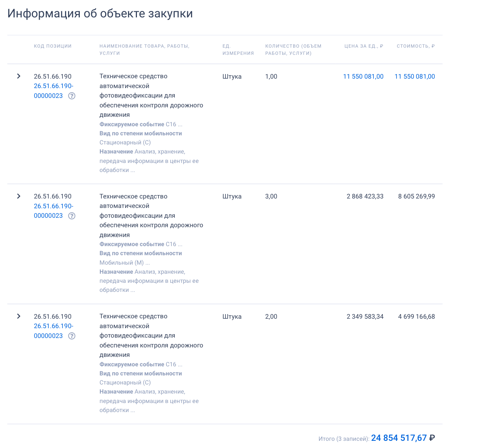The height and width of the screenshot is (448, 488).
Task: Expand the row priced 2 349 583,34
Action: point(19,316)
